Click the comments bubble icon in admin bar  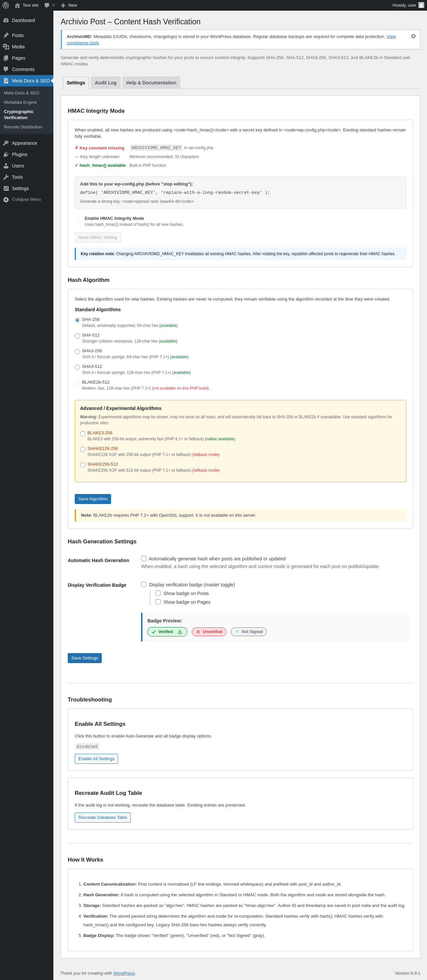pyautogui.click(x=47, y=5)
